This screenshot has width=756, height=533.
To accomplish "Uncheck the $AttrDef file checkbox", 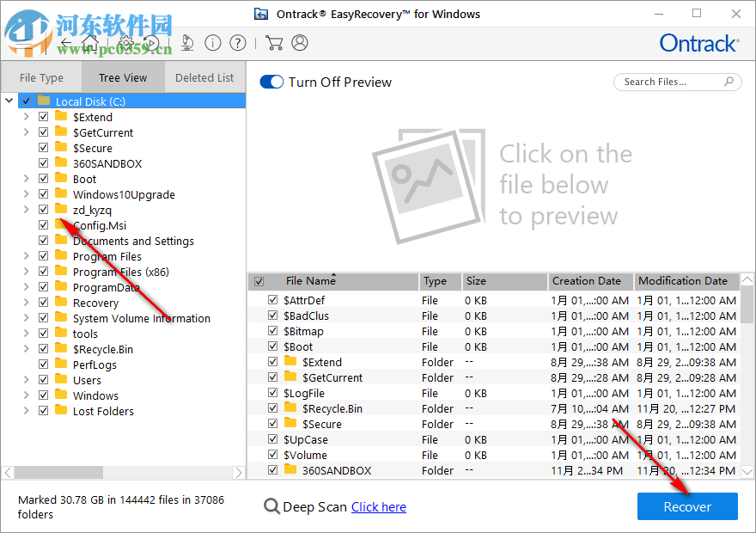I will (x=273, y=300).
